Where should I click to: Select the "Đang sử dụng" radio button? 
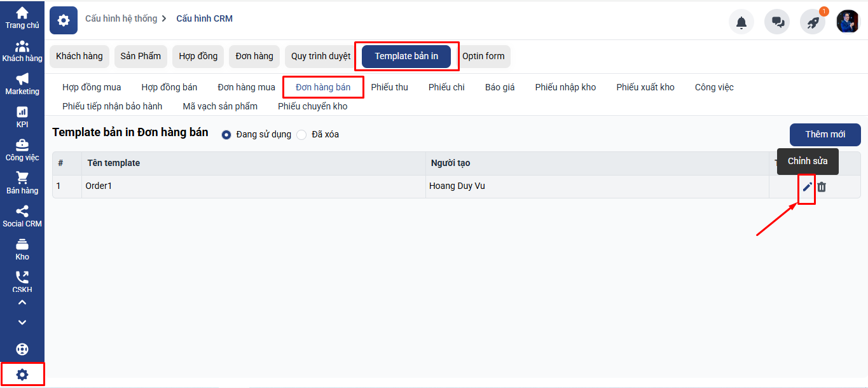click(x=226, y=135)
